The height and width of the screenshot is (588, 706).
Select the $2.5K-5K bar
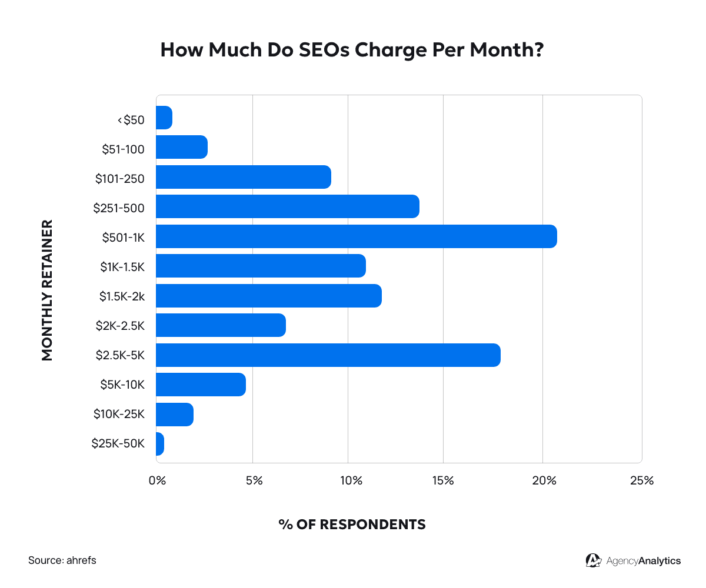pyautogui.click(x=328, y=355)
